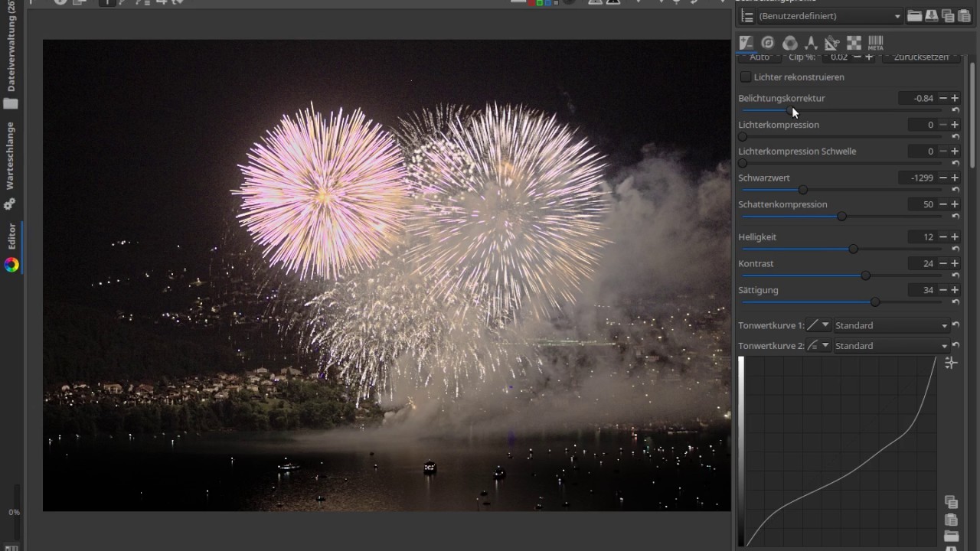Decrease Belichtungskorrektur with minus button
Screen dimensions: 980x551
(x=943, y=98)
